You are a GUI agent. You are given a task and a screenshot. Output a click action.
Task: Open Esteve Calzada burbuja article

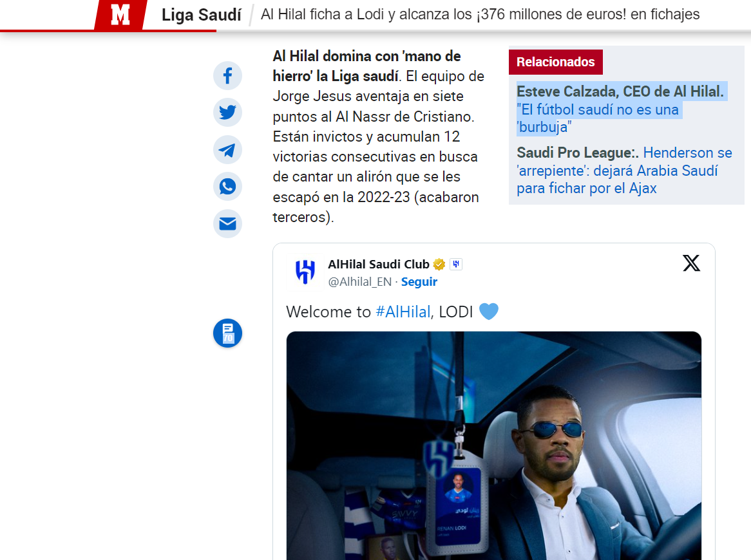[621, 109]
